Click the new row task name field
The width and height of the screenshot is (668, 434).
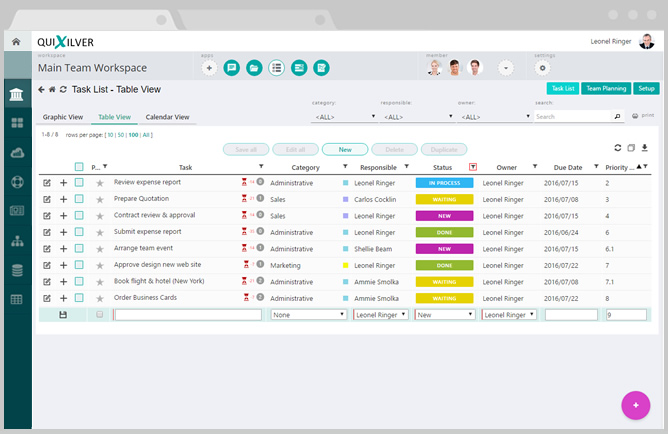pos(188,315)
